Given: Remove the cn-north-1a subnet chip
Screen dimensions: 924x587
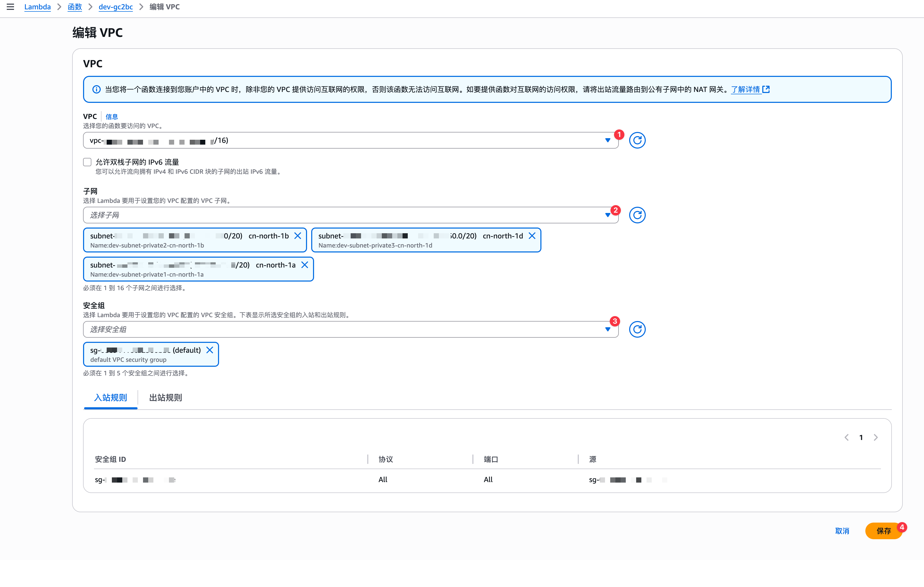Looking at the screenshot, I should (x=305, y=265).
